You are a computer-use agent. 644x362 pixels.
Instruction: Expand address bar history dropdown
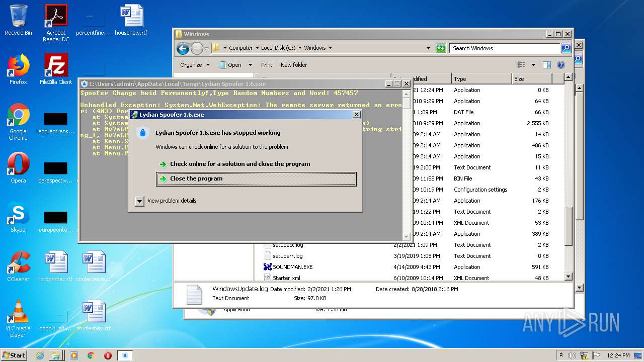click(429, 48)
